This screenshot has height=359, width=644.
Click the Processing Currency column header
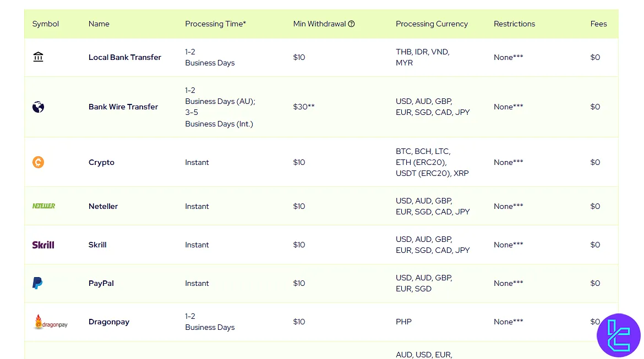[x=432, y=24]
